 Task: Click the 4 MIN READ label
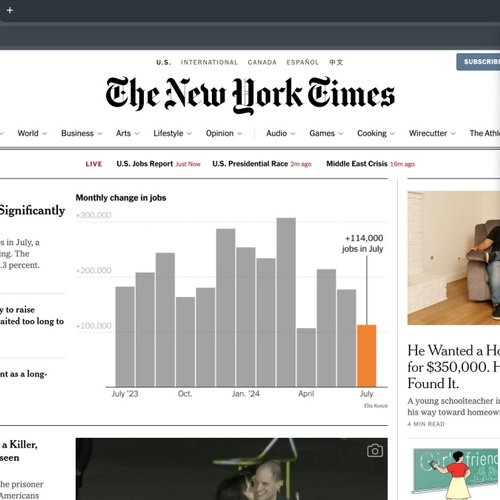[x=426, y=424]
